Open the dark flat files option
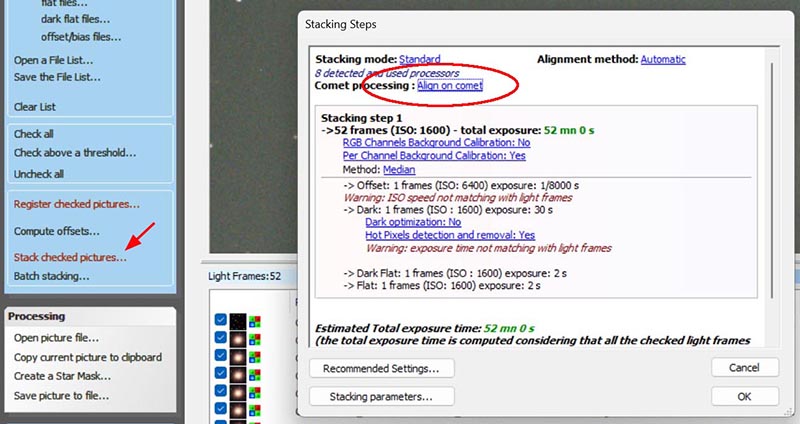 [76, 19]
